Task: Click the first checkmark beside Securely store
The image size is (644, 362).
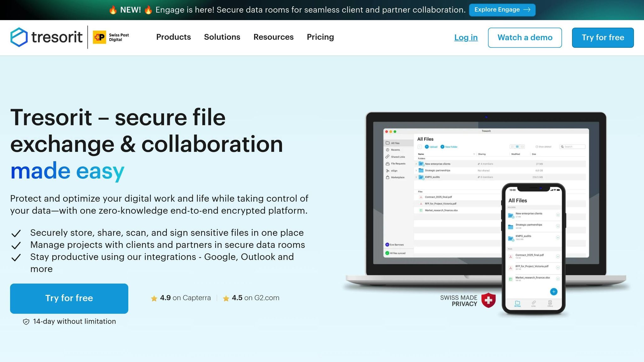Action: pos(16,233)
